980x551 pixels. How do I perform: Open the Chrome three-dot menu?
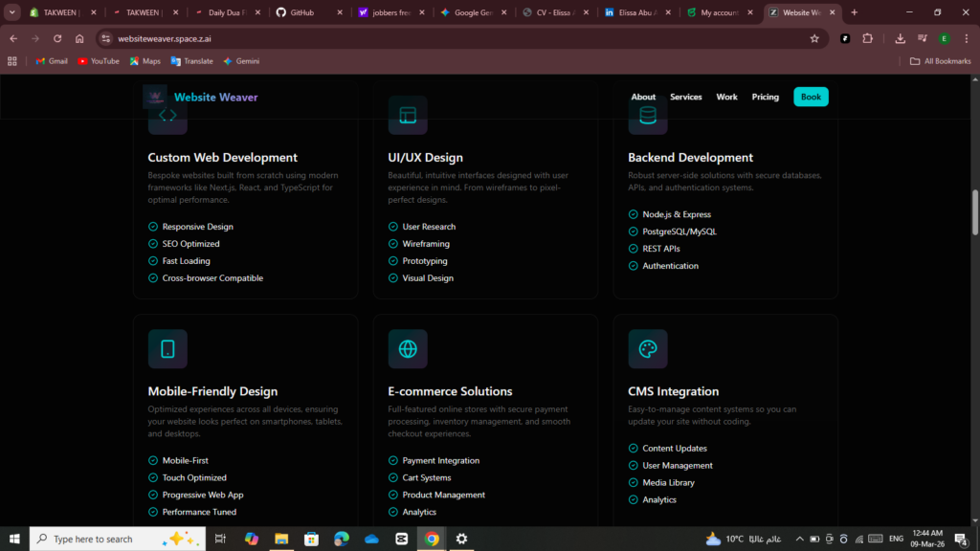(967, 38)
